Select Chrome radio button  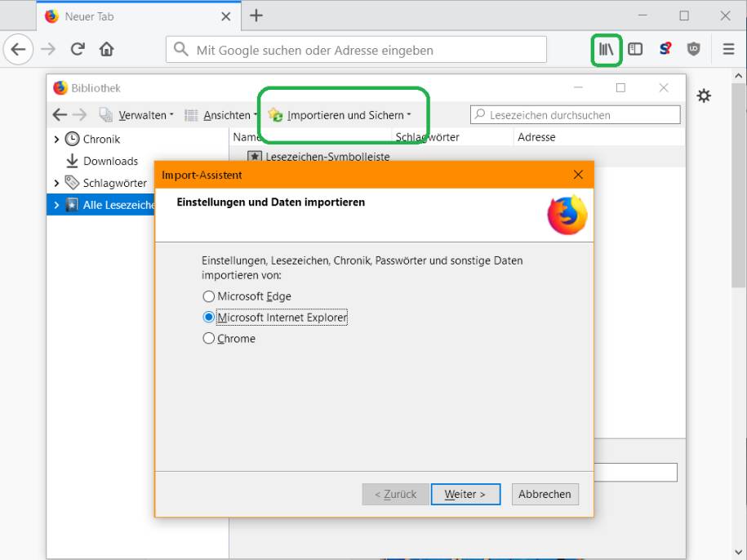[208, 339]
